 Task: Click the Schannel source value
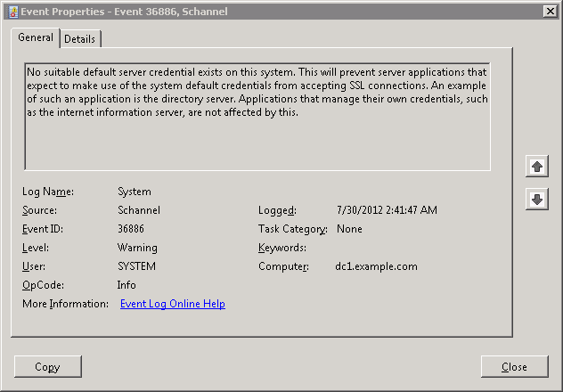137,210
